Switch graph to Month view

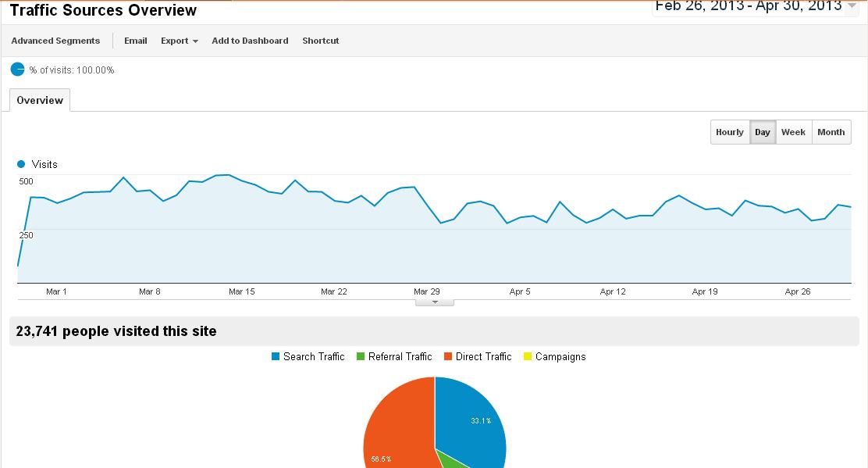click(x=831, y=132)
